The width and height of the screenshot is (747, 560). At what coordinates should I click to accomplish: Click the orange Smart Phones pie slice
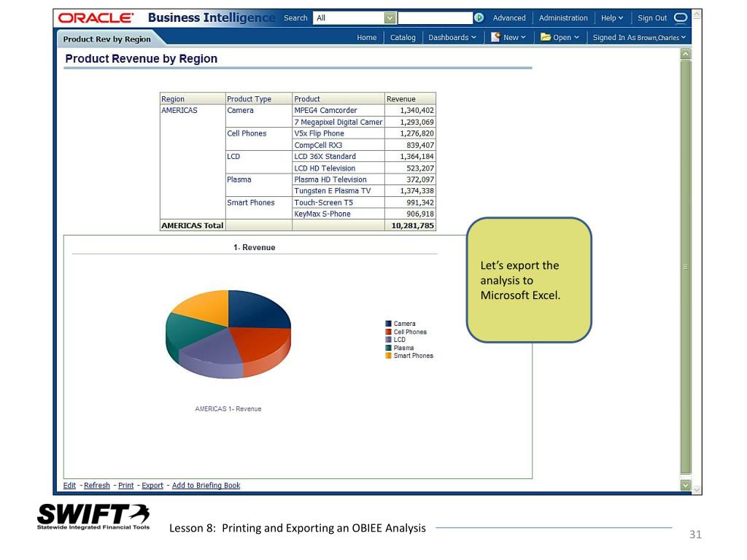point(205,306)
